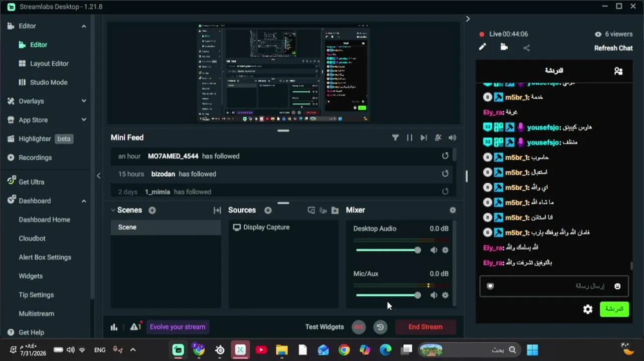The height and width of the screenshot is (361, 644).
Task: Click the shield icon in chat input
Action: pos(491,286)
